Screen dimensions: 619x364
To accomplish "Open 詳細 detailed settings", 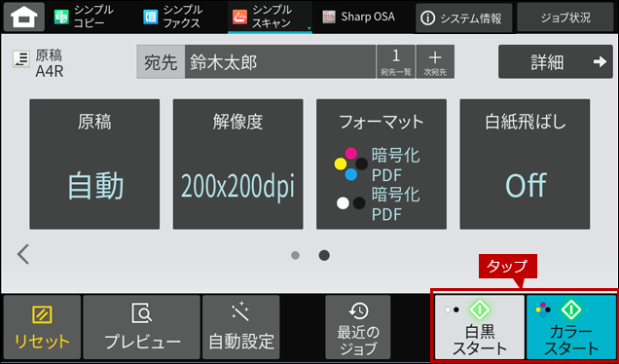I will click(556, 61).
